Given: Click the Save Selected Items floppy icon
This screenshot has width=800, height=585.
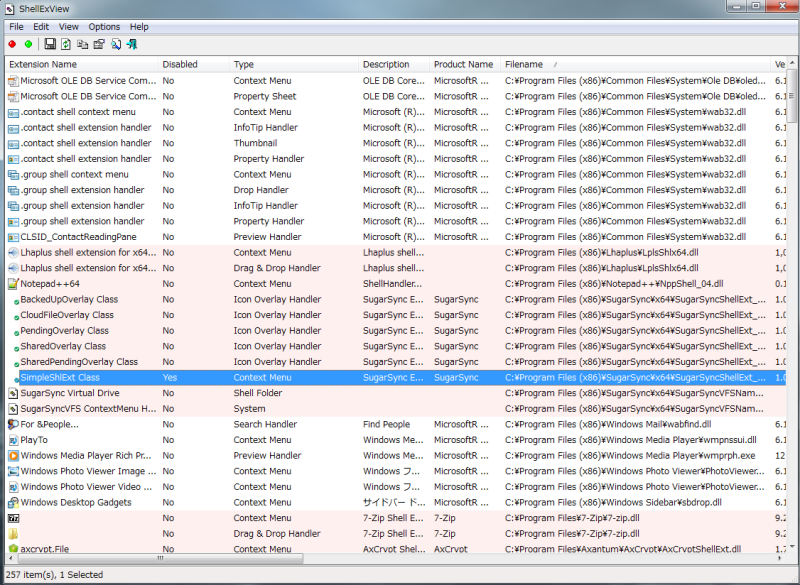Looking at the screenshot, I should 50,44.
